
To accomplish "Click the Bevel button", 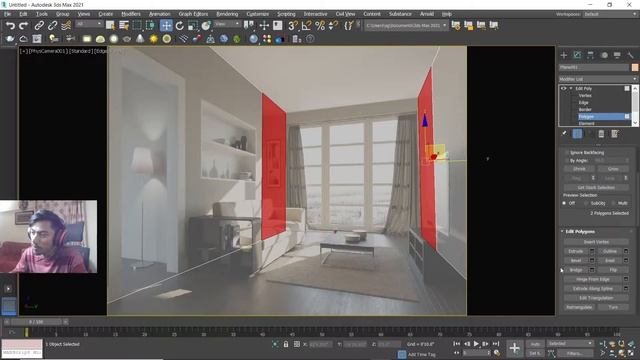I will [576, 260].
